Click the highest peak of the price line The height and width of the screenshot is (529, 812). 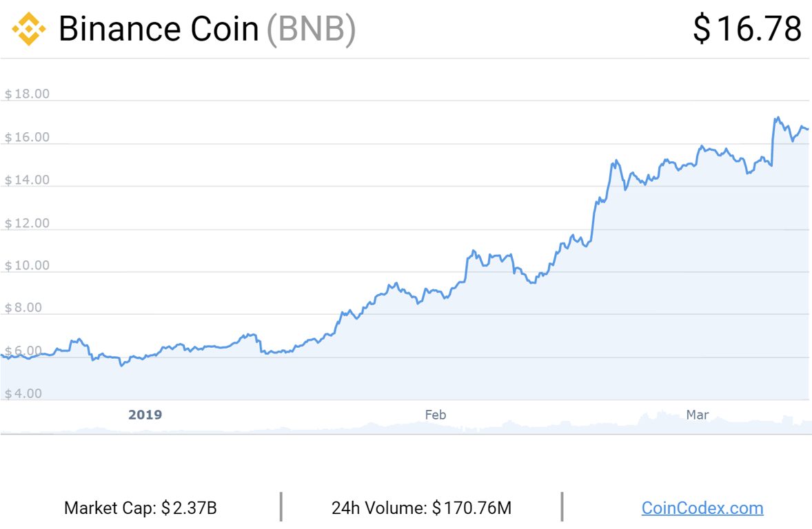pyautogui.click(x=778, y=118)
